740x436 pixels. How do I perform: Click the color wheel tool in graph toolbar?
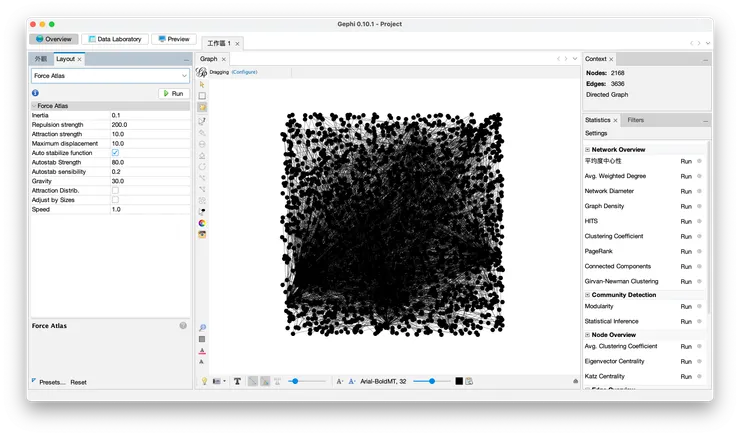[202, 223]
